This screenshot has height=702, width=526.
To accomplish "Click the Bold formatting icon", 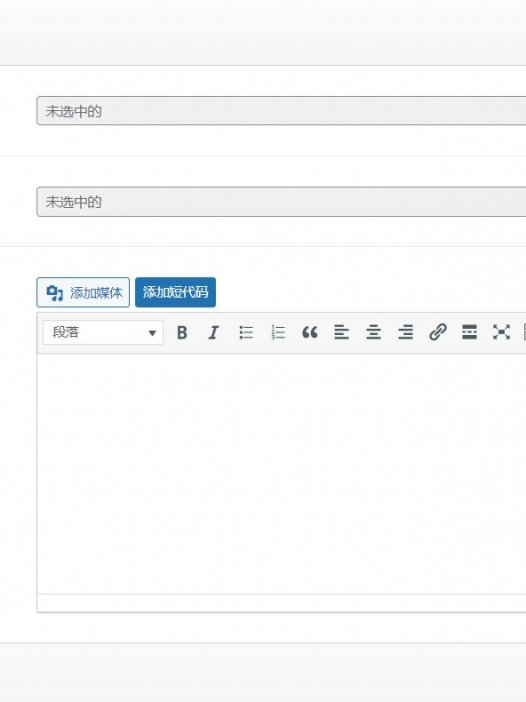I will (182, 333).
